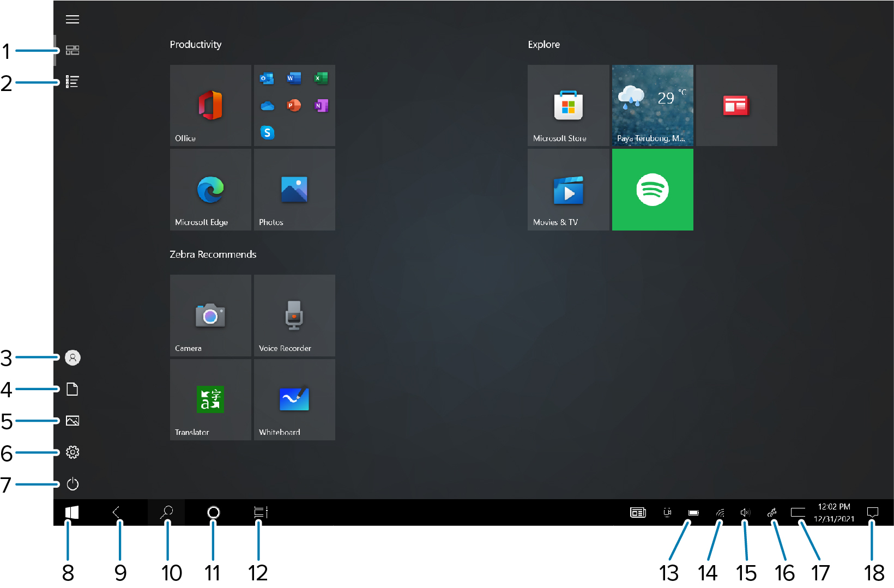Screen dimensions: 894x588
Task: Open Outlook from the Office group tile
Action: tap(267, 78)
